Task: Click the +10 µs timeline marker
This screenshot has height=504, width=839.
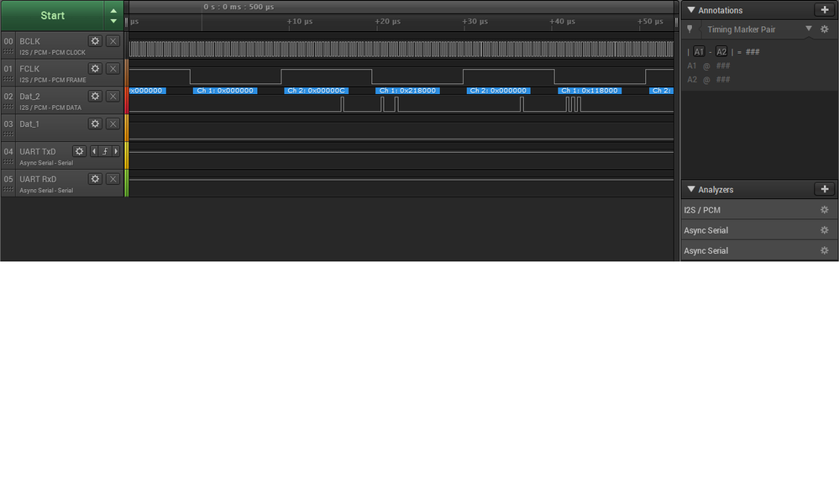Action: tap(300, 21)
